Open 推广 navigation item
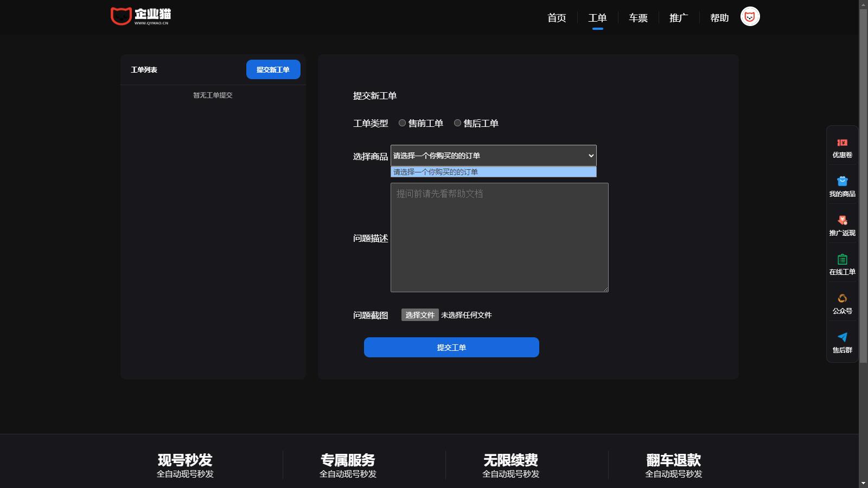868x488 pixels. pyautogui.click(x=679, y=18)
